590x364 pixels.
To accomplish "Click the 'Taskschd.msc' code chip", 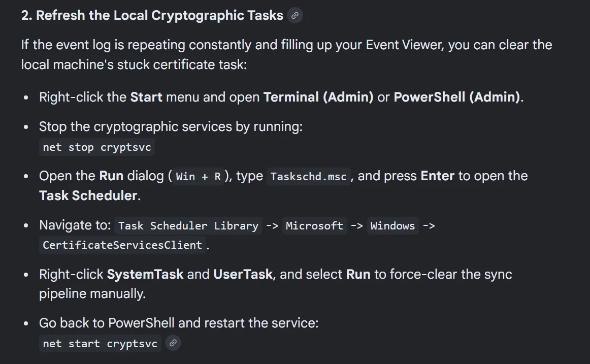I will 309,176.
